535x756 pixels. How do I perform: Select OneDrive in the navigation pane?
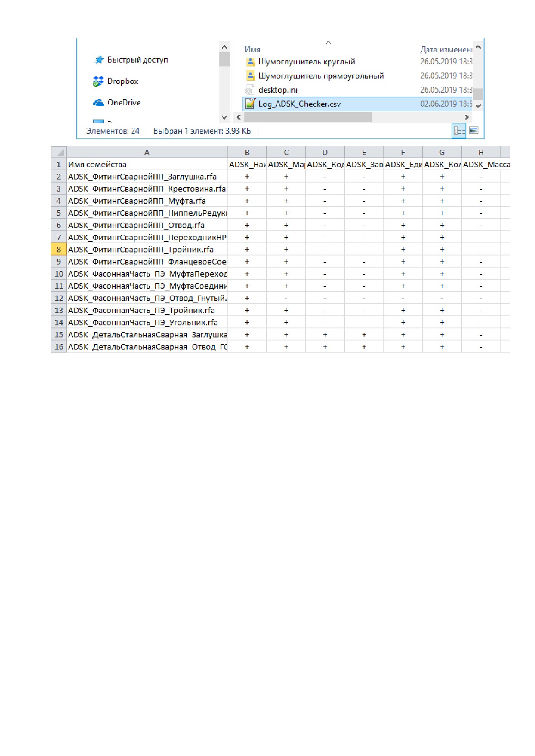[x=124, y=103]
